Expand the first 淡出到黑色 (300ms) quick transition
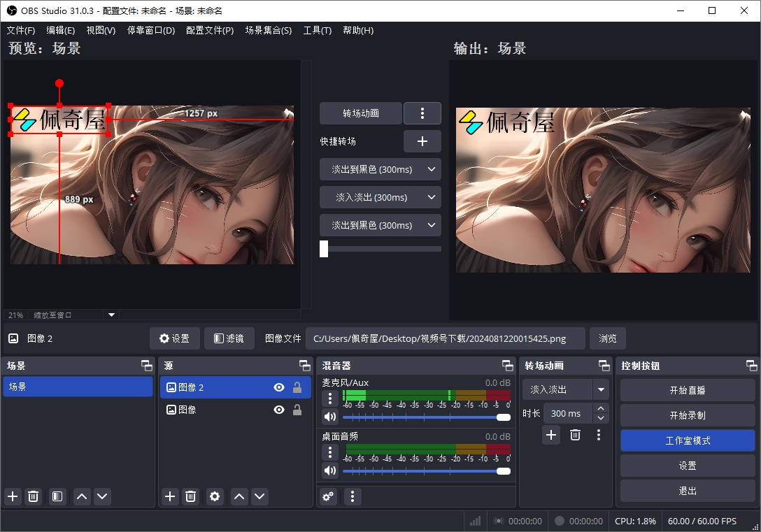The width and height of the screenshot is (761, 532). pos(380,169)
